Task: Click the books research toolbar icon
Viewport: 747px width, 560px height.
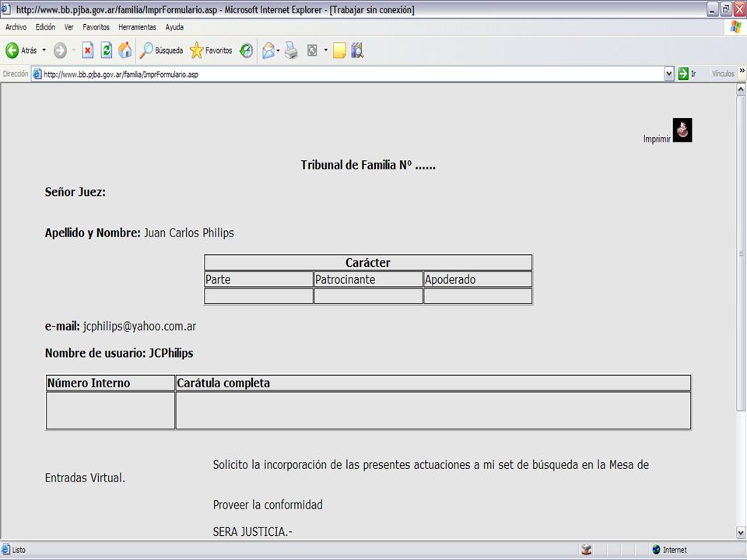Action: [x=357, y=50]
